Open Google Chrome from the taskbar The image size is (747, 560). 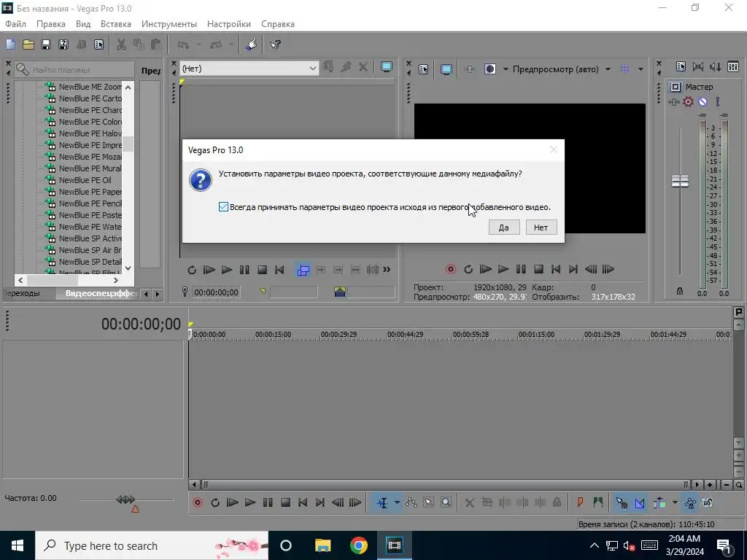[x=358, y=545]
